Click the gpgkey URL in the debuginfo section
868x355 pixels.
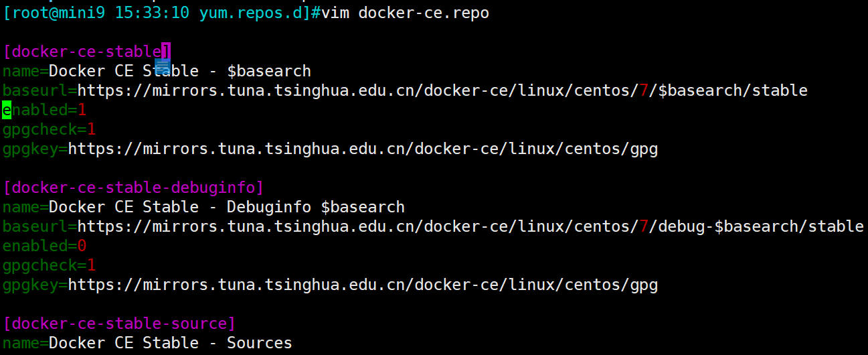pos(363,285)
